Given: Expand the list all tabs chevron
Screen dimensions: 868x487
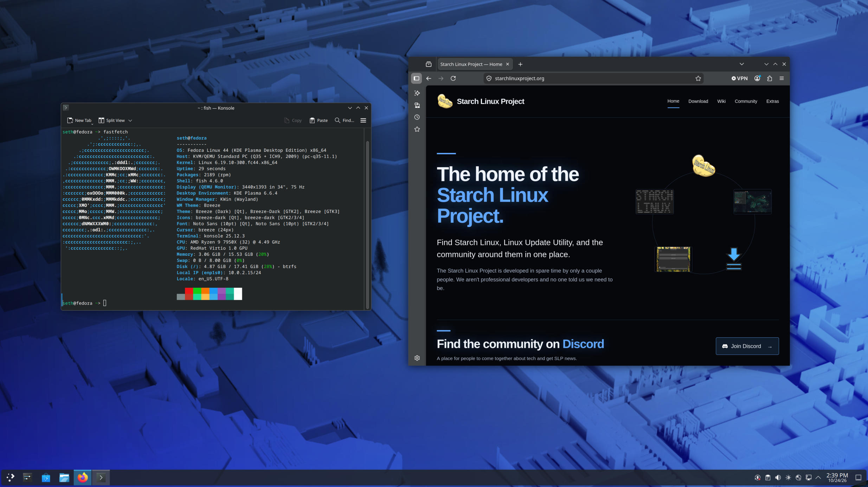Looking at the screenshot, I should click(742, 64).
